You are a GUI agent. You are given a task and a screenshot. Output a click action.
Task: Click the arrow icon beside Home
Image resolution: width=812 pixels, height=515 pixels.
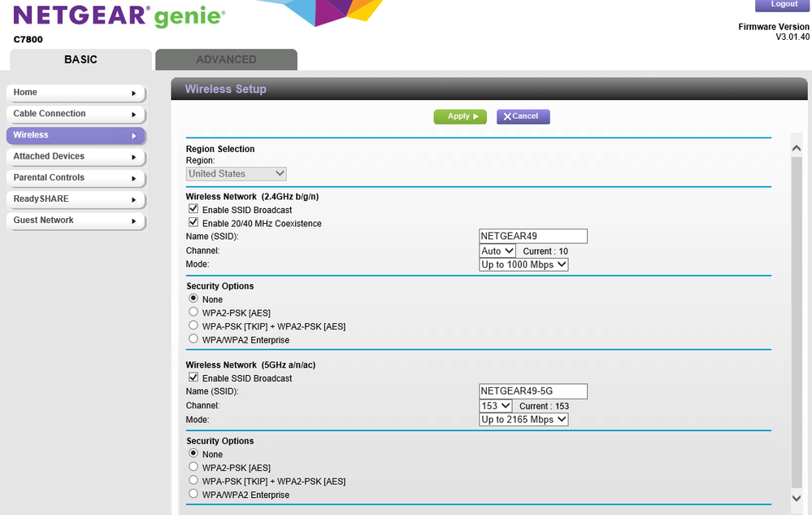[134, 93]
